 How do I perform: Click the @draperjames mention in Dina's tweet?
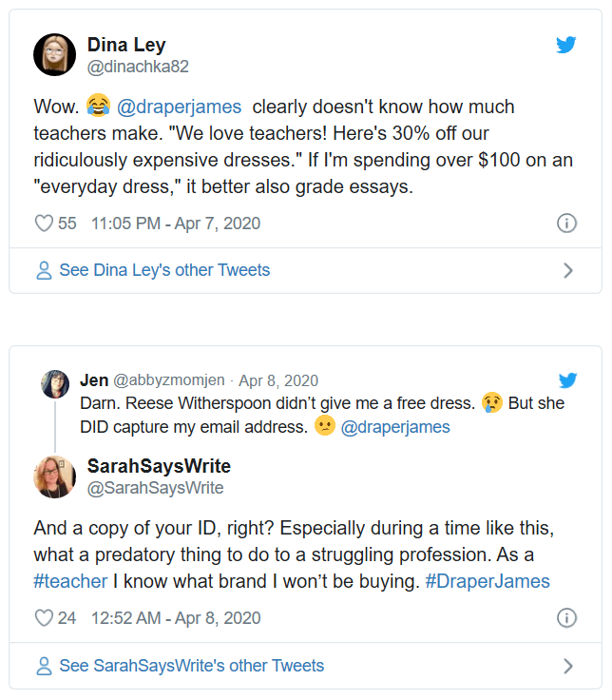pyautogui.click(x=180, y=107)
